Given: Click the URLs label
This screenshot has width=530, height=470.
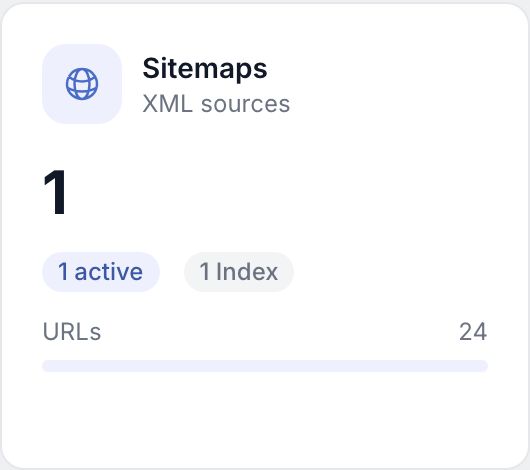Looking at the screenshot, I should coord(72,331).
